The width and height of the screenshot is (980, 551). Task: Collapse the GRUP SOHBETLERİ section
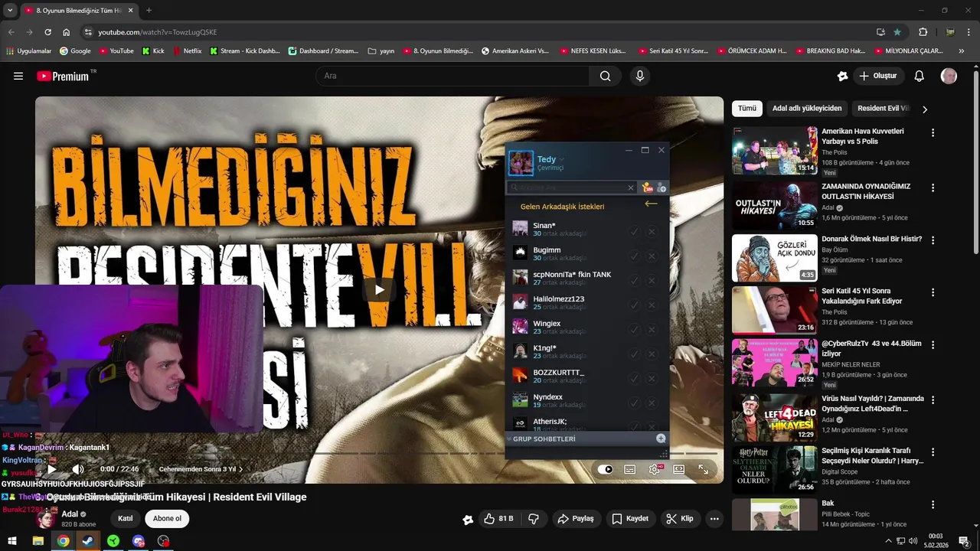pos(509,439)
